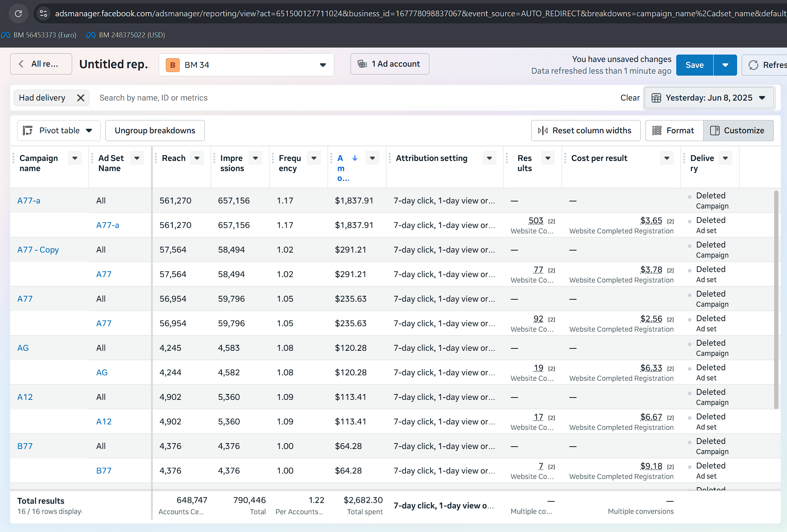Remove the Had delivery filter chip
The image size is (787, 532).
coord(81,98)
